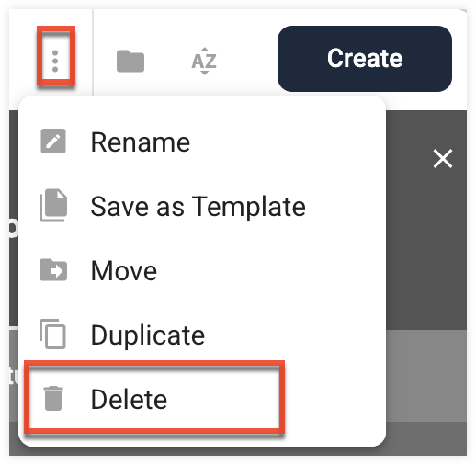Image resolution: width=476 pixels, height=465 pixels.
Task: Click the down arrow below the AZ letters
Action: point(205,73)
